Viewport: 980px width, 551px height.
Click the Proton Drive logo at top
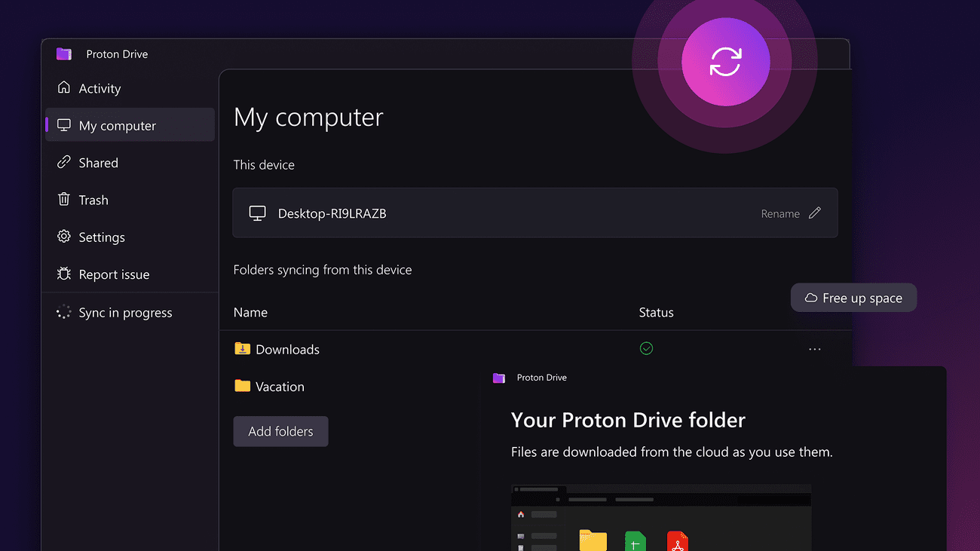pos(64,54)
